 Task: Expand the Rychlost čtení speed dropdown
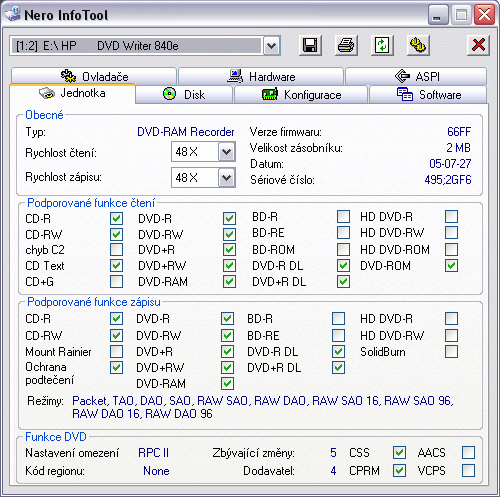pos(227,152)
